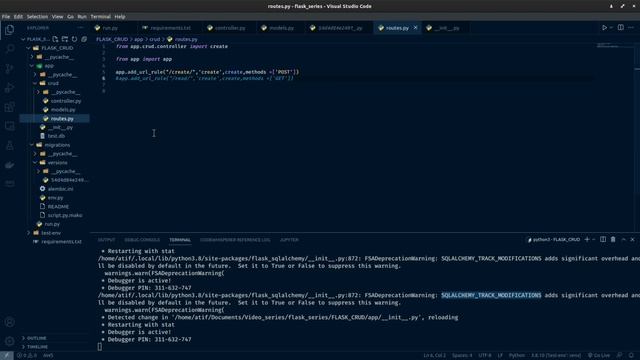Switch to the models.py editor tab
Image resolution: width=640 pixels, height=360 pixels.
pos(281,28)
